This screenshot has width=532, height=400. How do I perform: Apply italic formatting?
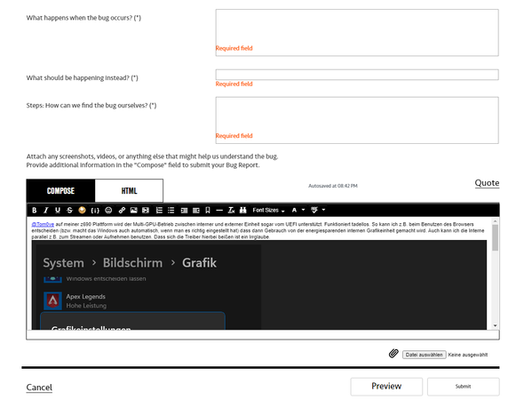[x=46, y=210]
